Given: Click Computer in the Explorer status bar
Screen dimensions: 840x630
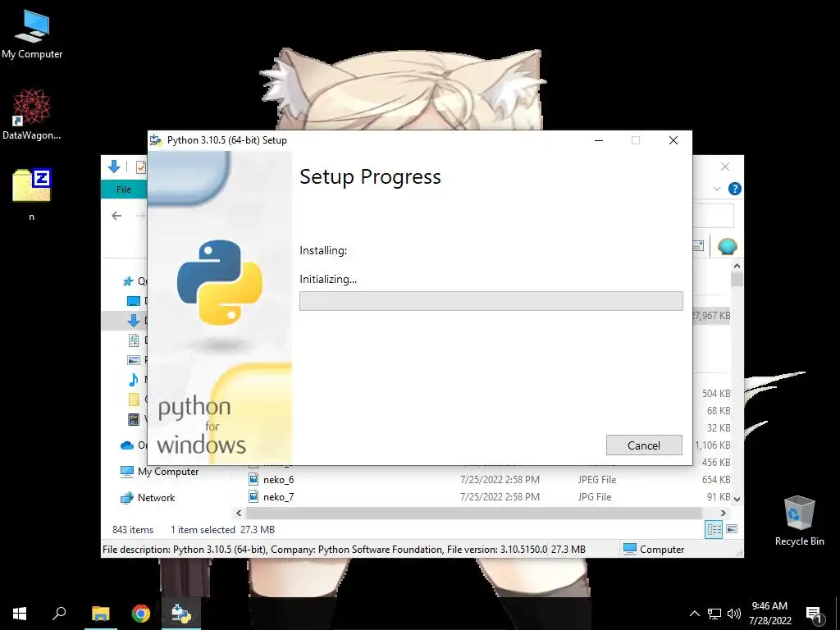Looking at the screenshot, I should pyautogui.click(x=654, y=549).
